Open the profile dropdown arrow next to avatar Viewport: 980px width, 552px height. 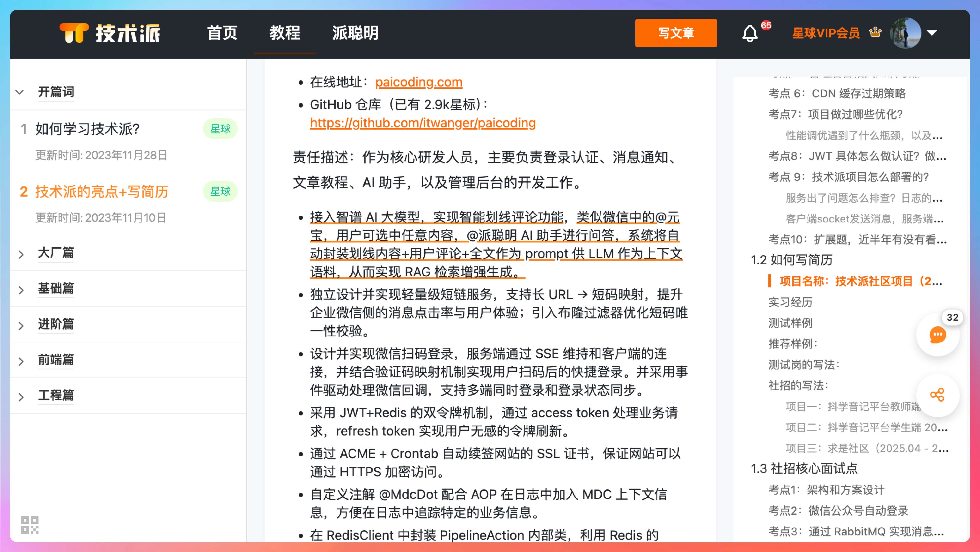(932, 33)
